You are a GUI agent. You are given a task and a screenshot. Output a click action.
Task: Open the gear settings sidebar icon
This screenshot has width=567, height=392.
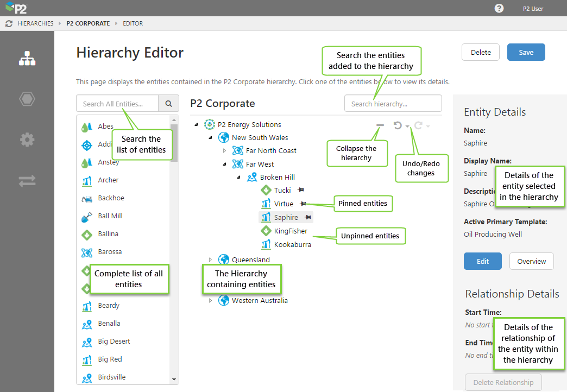click(x=27, y=140)
